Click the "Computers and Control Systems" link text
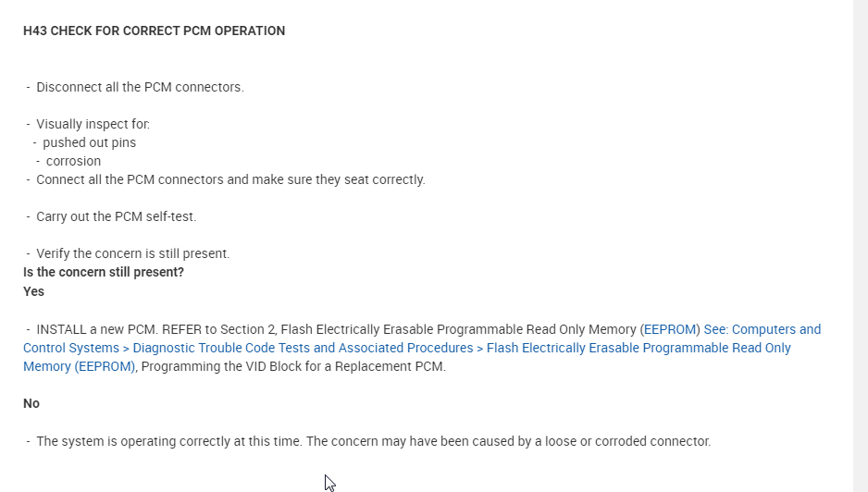This screenshot has width=868, height=492. click(775, 329)
